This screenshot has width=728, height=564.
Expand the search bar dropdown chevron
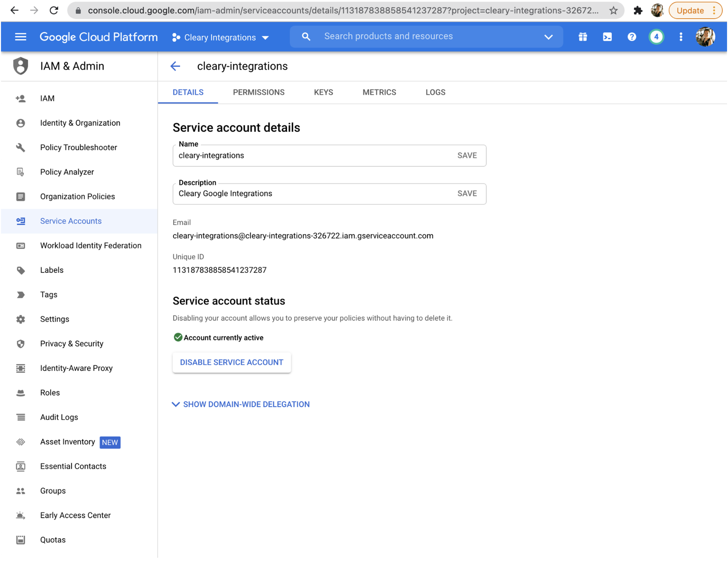click(x=548, y=37)
